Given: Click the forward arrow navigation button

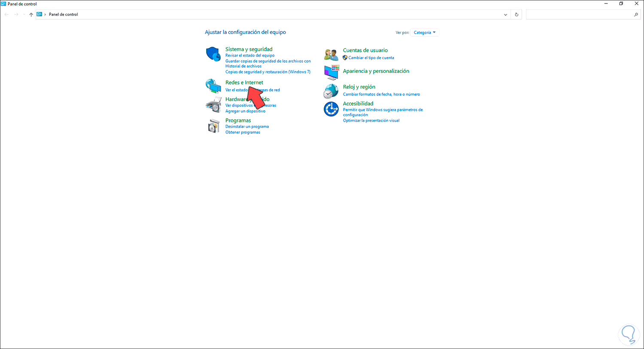Looking at the screenshot, I should coord(16,15).
